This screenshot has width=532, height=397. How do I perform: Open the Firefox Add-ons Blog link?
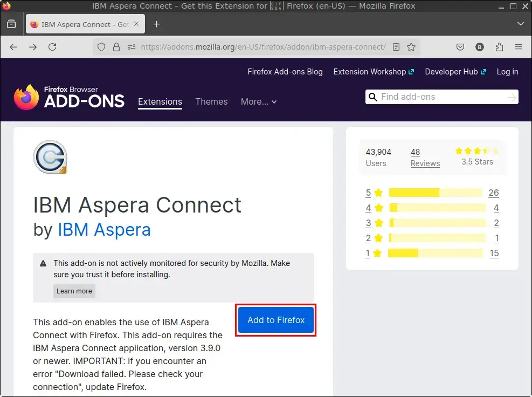pyautogui.click(x=285, y=72)
